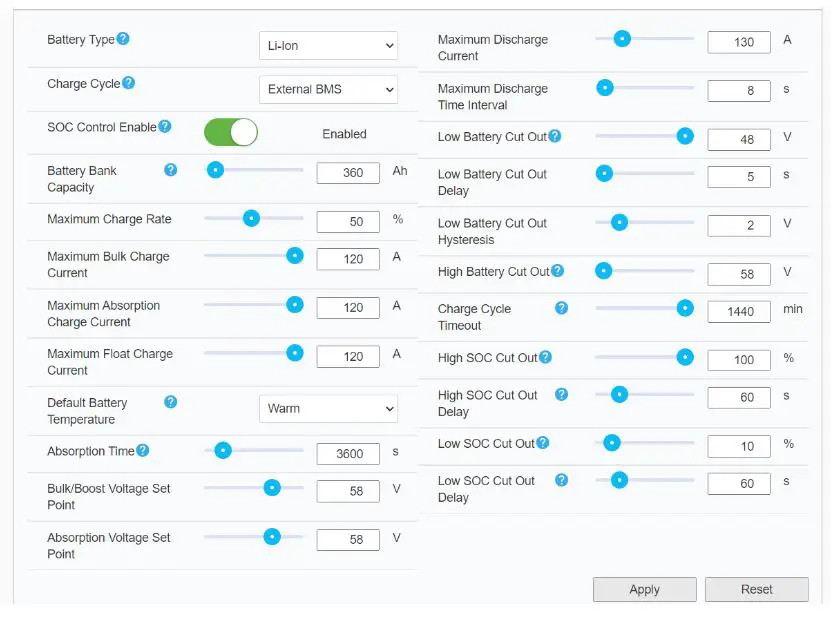Click the Battery Bank Capacity input field

[348, 173]
